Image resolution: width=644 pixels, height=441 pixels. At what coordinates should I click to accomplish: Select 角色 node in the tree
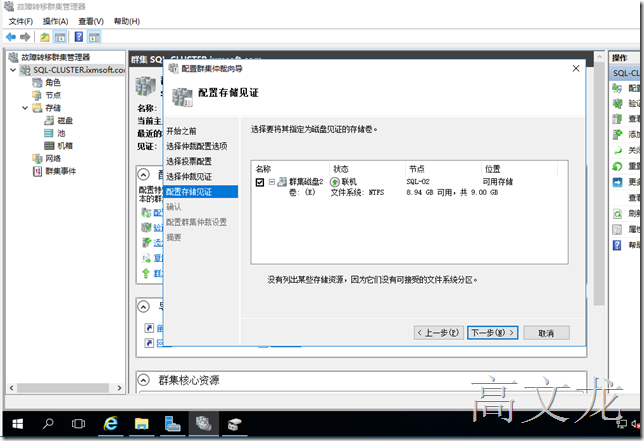[53, 83]
